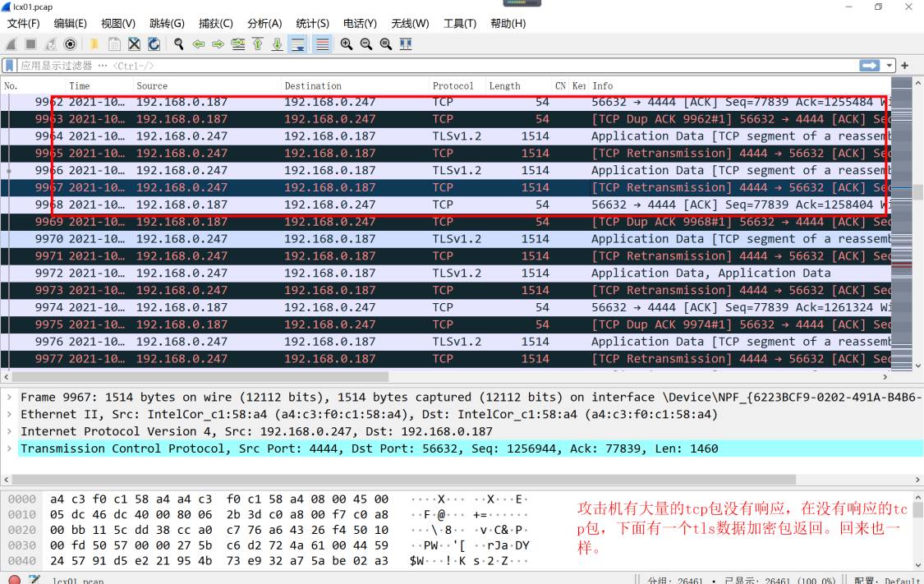Viewport: 924px width, 584px height.
Task: Click the reload capture file icon
Action: click(154, 44)
